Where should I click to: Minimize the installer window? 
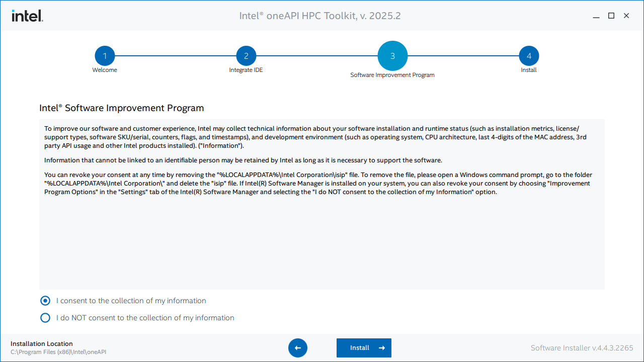[596, 16]
